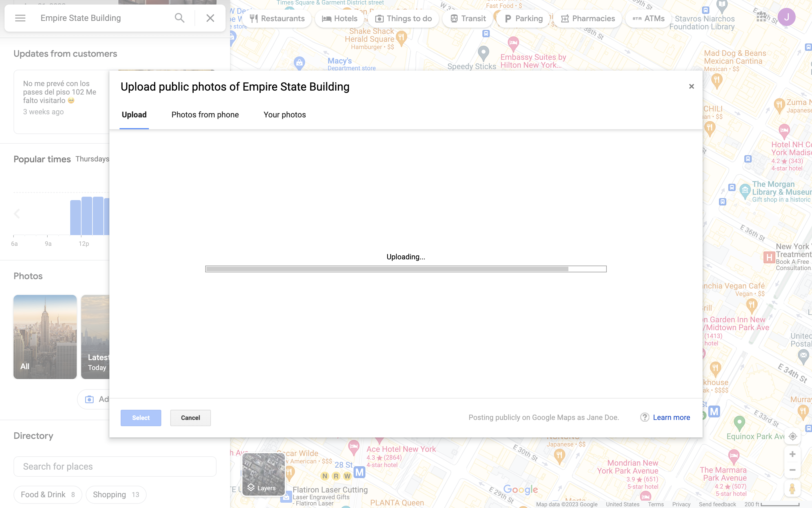Select Food & Drink directory chip

48,494
